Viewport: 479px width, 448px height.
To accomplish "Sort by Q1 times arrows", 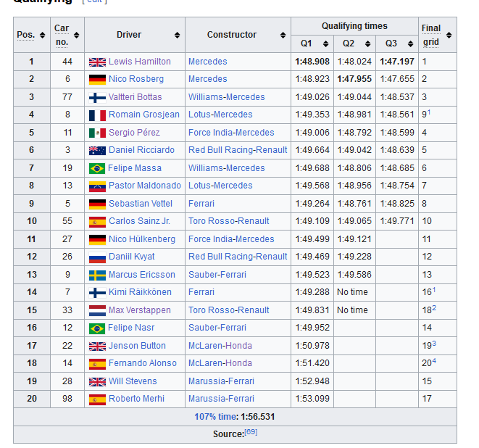I will pos(325,44).
